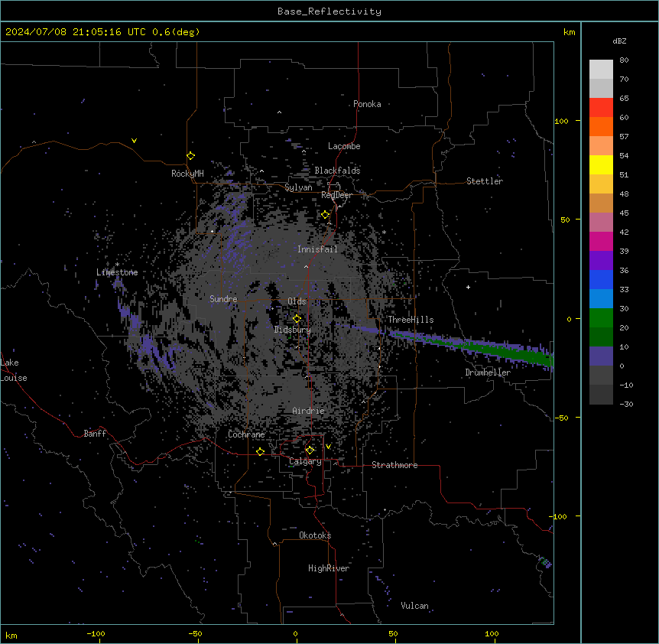This screenshot has height=644, width=659.
Task: Click the Olds town label
Action: pos(297,301)
